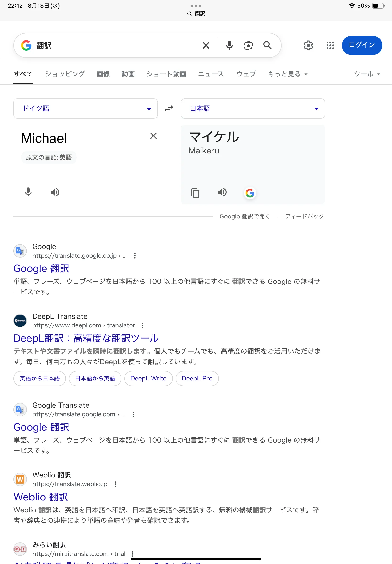Open the settings gear
392x564 pixels.
coord(308,45)
